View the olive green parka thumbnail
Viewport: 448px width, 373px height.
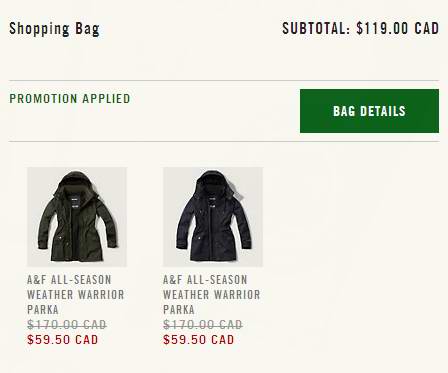pos(77,217)
